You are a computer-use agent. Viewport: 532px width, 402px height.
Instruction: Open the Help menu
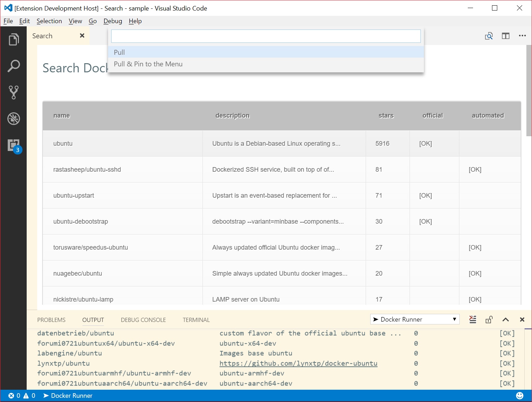tap(135, 21)
